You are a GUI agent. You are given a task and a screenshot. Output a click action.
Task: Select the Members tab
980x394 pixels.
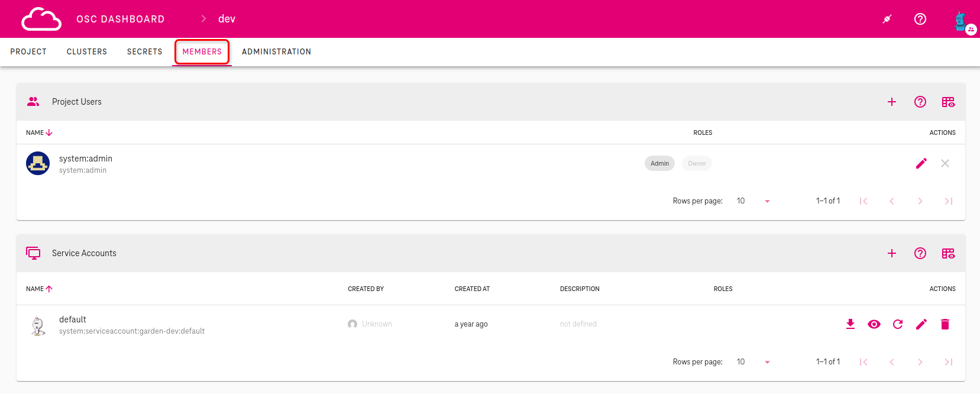202,52
